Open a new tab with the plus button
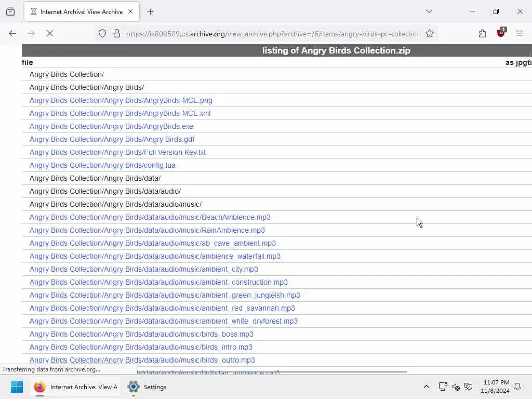The height and width of the screenshot is (399, 532). coord(150,12)
